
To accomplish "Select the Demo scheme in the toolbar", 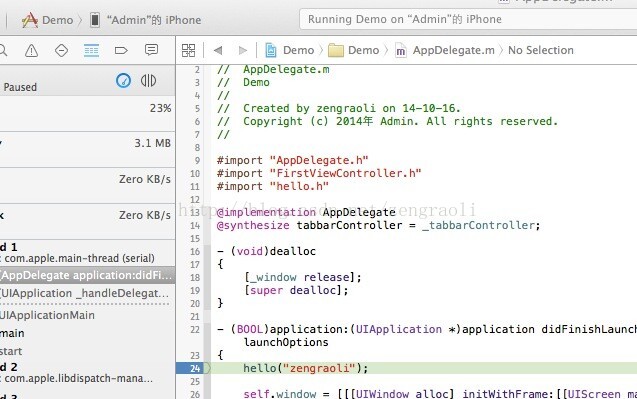I will tap(47, 20).
